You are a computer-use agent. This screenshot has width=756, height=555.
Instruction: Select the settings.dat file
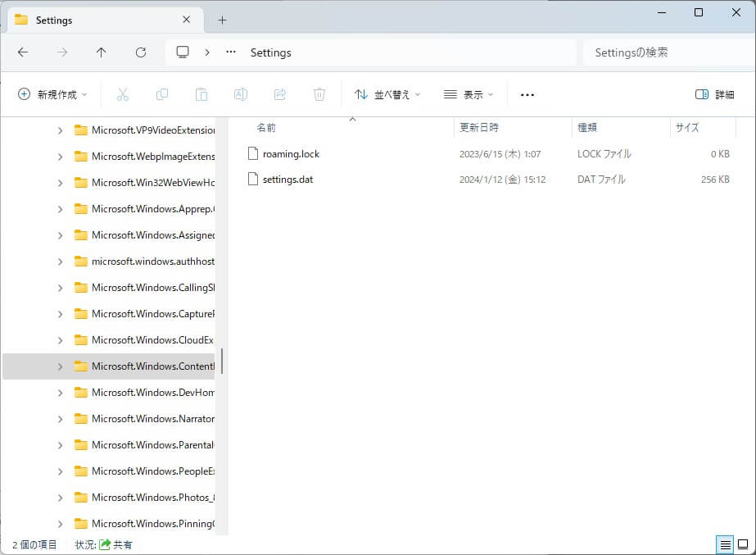pos(287,180)
